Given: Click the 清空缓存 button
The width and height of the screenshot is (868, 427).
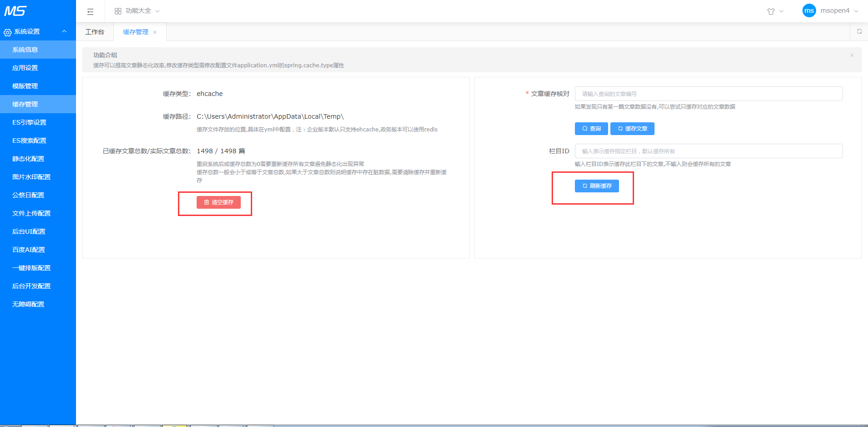Looking at the screenshot, I should [219, 202].
